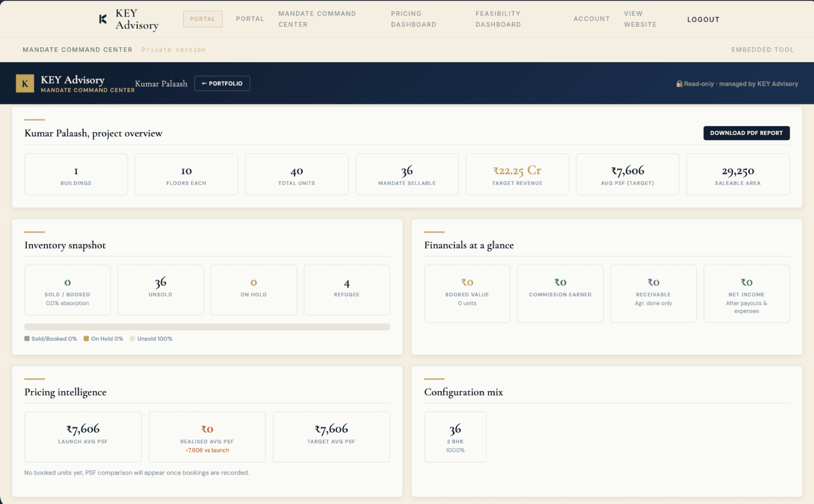Image resolution: width=814 pixels, height=504 pixels.
Task: Select the Saleable Area 29,250 card
Action: click(738, 174)
